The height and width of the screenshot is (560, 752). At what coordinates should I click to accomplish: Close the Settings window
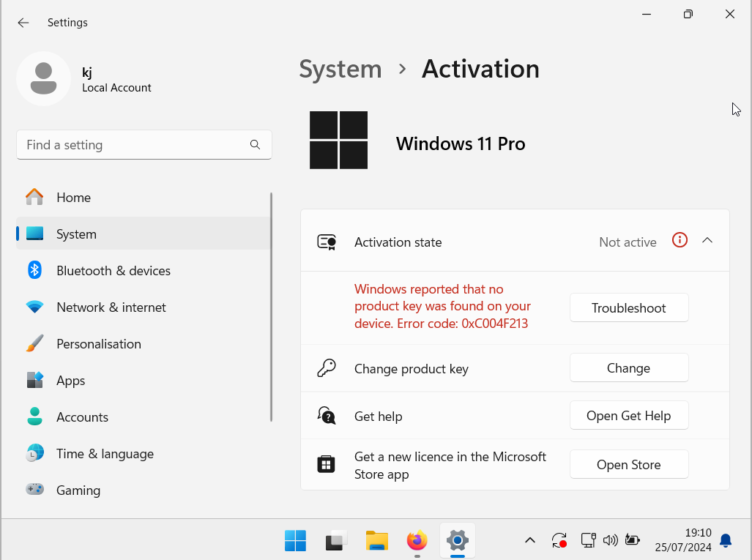tap(730, 15)
